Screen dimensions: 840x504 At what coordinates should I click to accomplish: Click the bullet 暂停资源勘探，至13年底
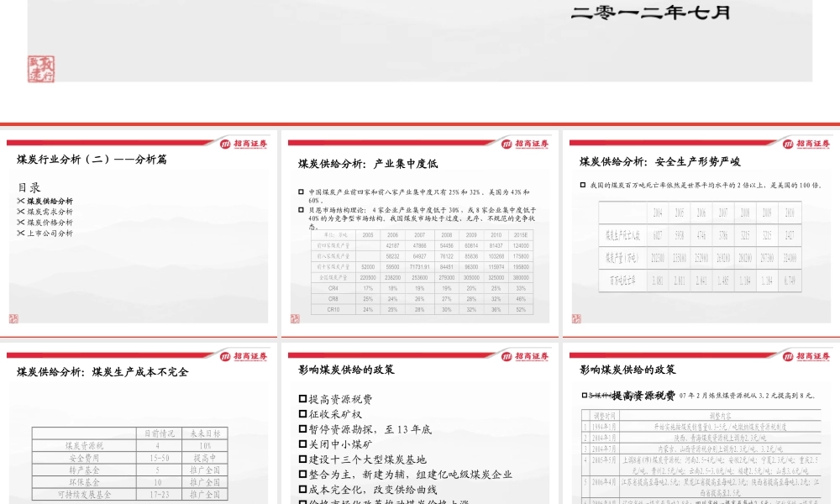point(370,429)
